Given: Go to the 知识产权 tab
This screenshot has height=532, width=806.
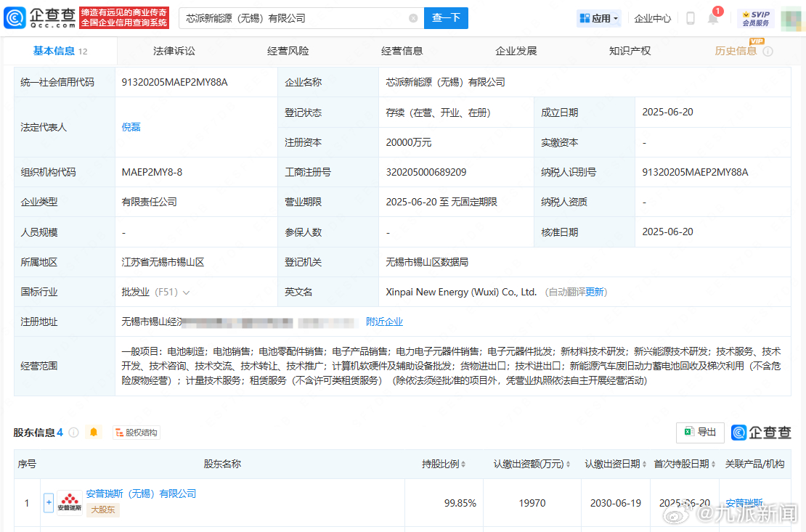Looking at the screenshot, I should [630, 51].
